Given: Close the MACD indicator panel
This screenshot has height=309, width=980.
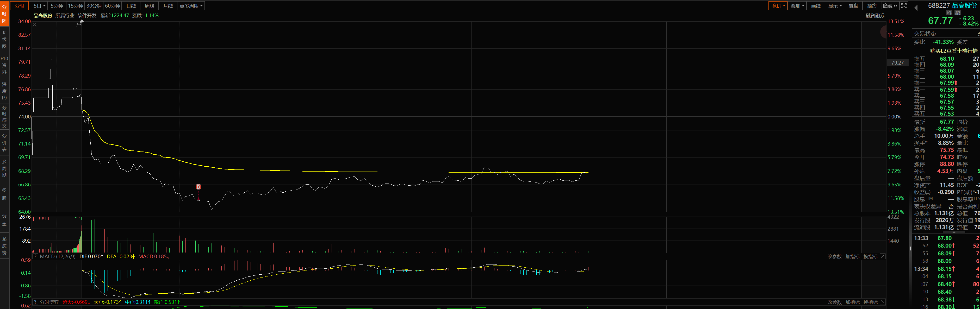Looking at the screenshot, I should pyautogui.click(x=883, y=257).
